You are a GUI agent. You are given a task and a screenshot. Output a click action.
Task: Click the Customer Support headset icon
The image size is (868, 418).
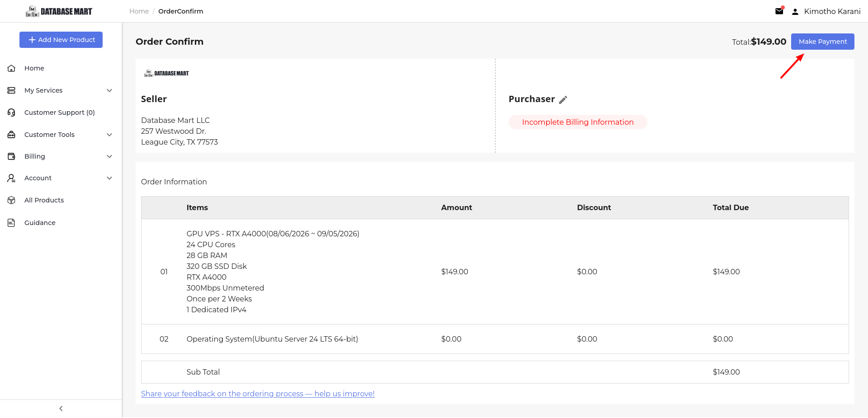(12, 113)
